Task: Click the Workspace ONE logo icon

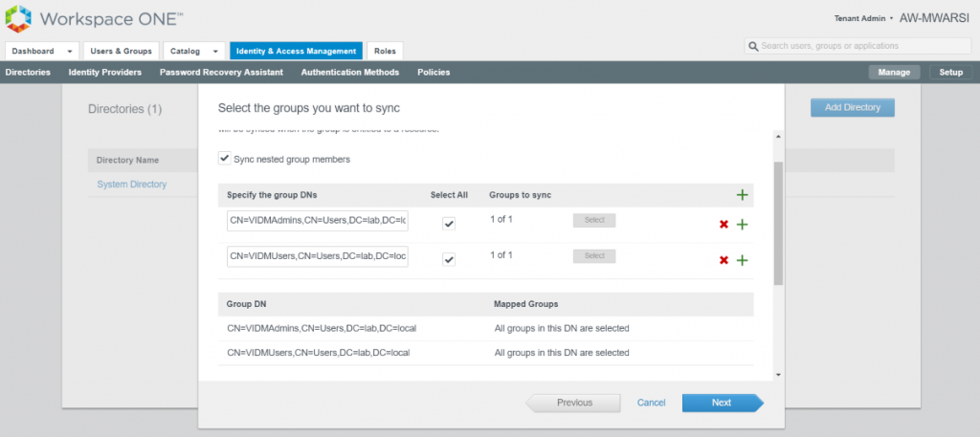Action: pyautogui.click(x=18, y=19)
